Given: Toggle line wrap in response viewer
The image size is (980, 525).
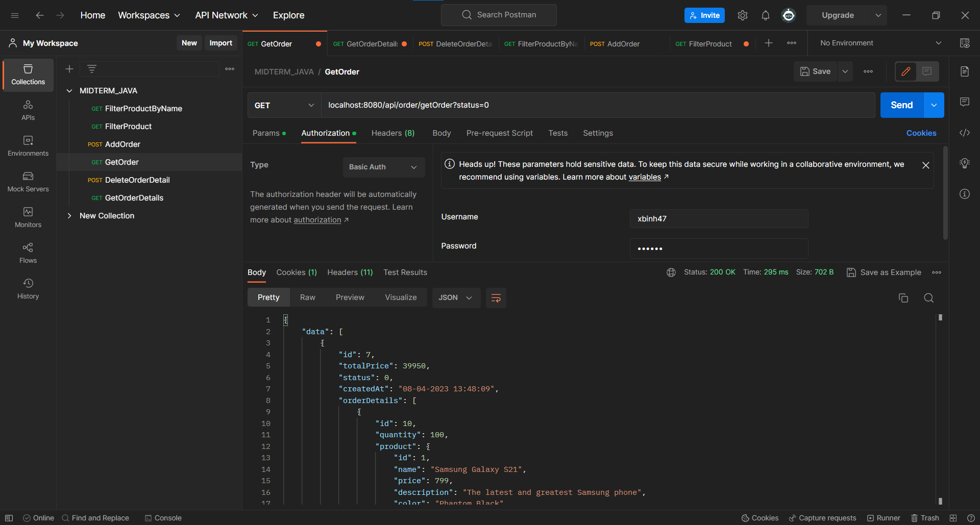Looking at the screenshot, I should coord(496,298).
